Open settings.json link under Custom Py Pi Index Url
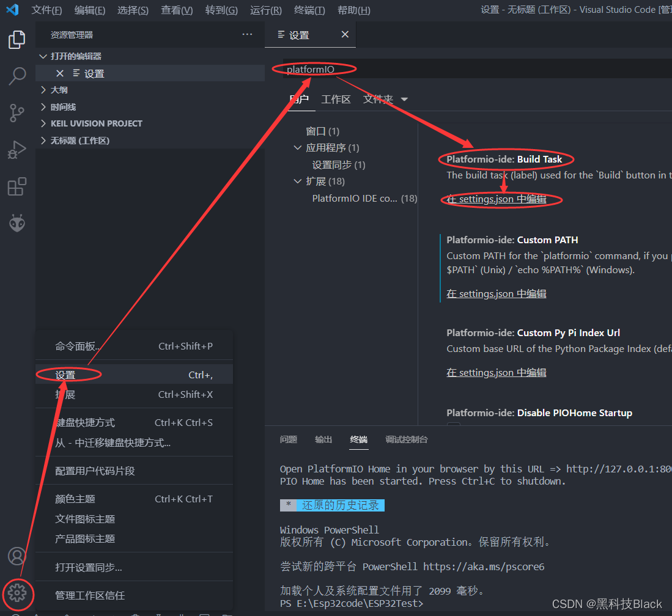 497,373
